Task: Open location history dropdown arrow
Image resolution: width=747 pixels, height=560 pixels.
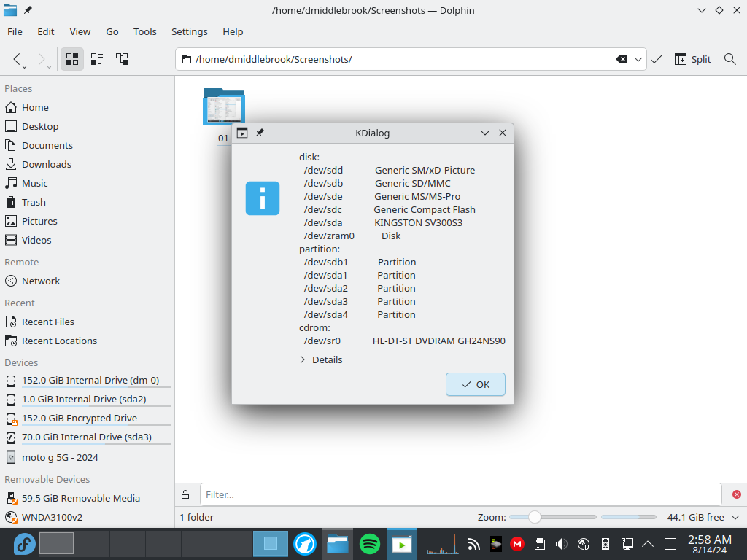Action: click(638, 59)
